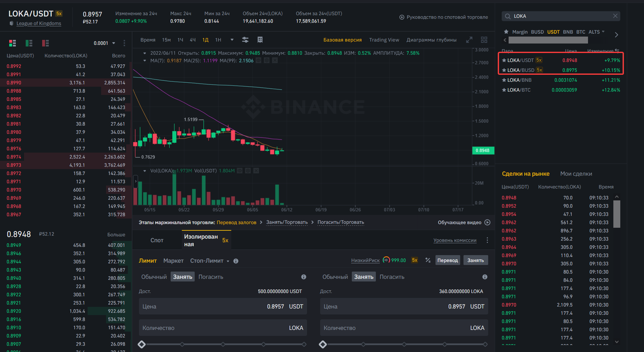644x352 pixels.
Task: Click the side panel arrow at chart edge
Action: (x=135, y=181)
